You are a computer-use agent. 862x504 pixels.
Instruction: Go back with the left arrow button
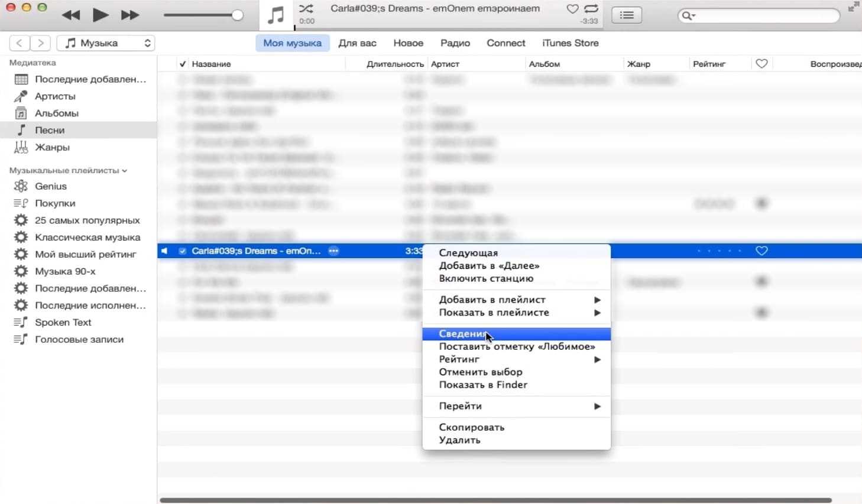tap(20, 43)
